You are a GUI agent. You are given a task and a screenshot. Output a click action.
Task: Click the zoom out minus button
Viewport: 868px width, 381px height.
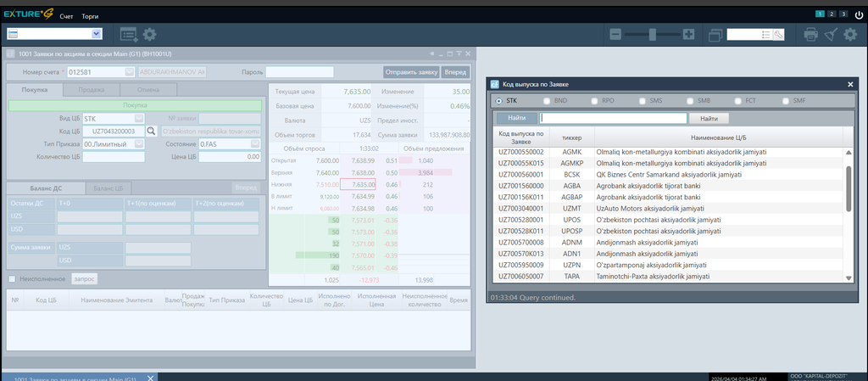[615, 34]
